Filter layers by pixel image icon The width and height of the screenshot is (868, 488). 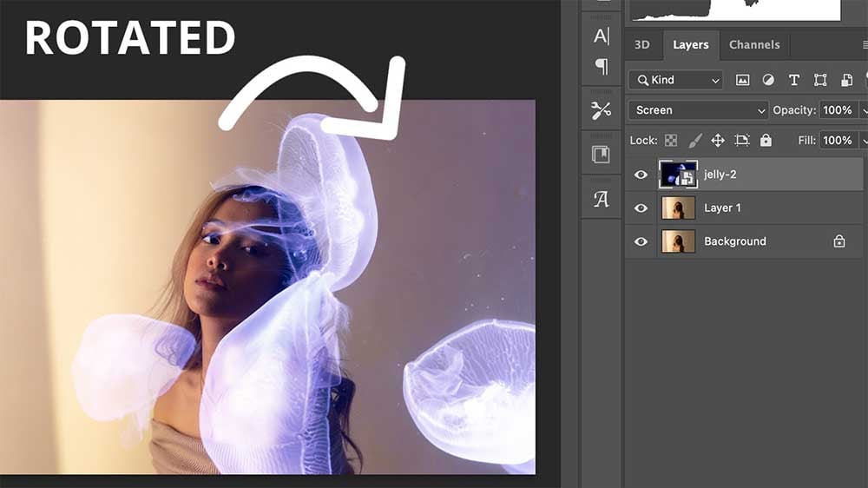742,80
